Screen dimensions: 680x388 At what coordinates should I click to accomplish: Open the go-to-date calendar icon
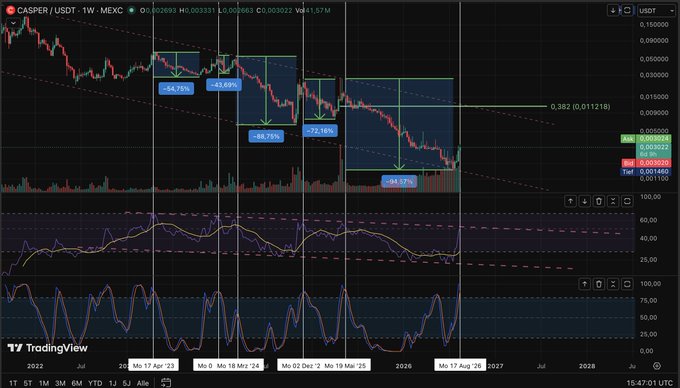[166, 382]
